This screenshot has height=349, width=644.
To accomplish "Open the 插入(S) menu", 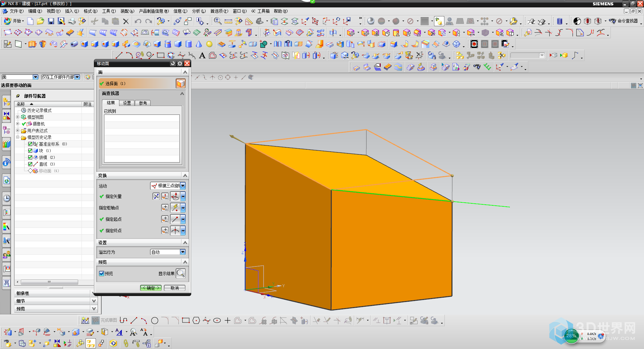I will [x=72, y=11].
